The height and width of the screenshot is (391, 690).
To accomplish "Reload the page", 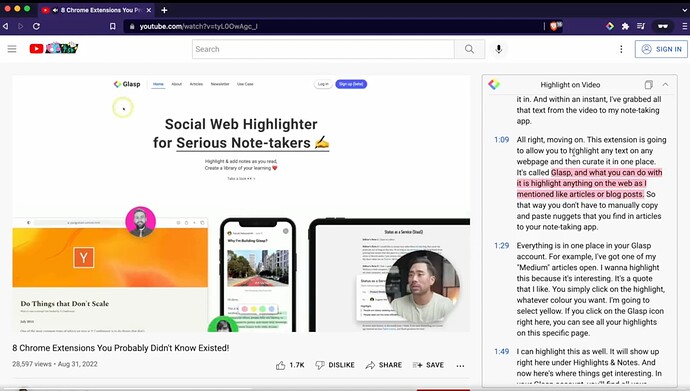I will point(37,26).
